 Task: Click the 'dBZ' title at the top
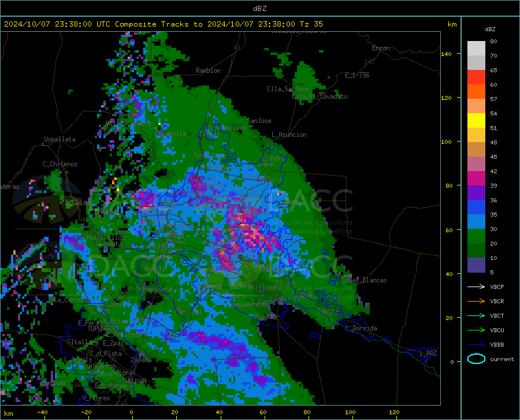point(259,8)
